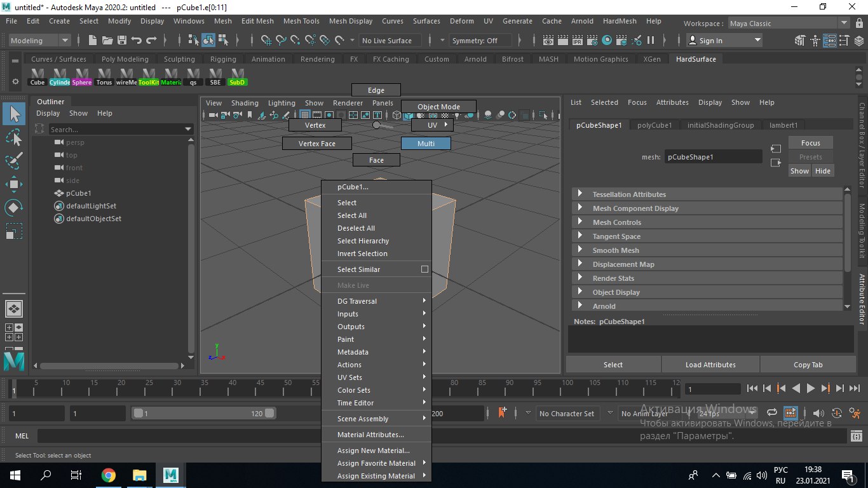This screenshot has height=488, width=868.
Task: Redo the last action
Action: pyautogui.click(x=151, y=41)
